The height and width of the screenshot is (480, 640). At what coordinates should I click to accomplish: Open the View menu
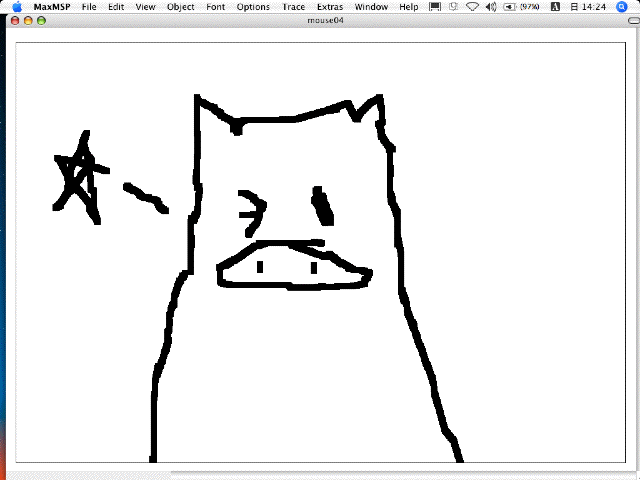click(145, 7)
